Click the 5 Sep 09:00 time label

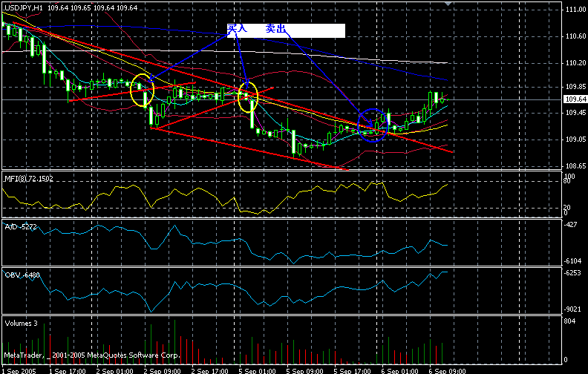305,371
